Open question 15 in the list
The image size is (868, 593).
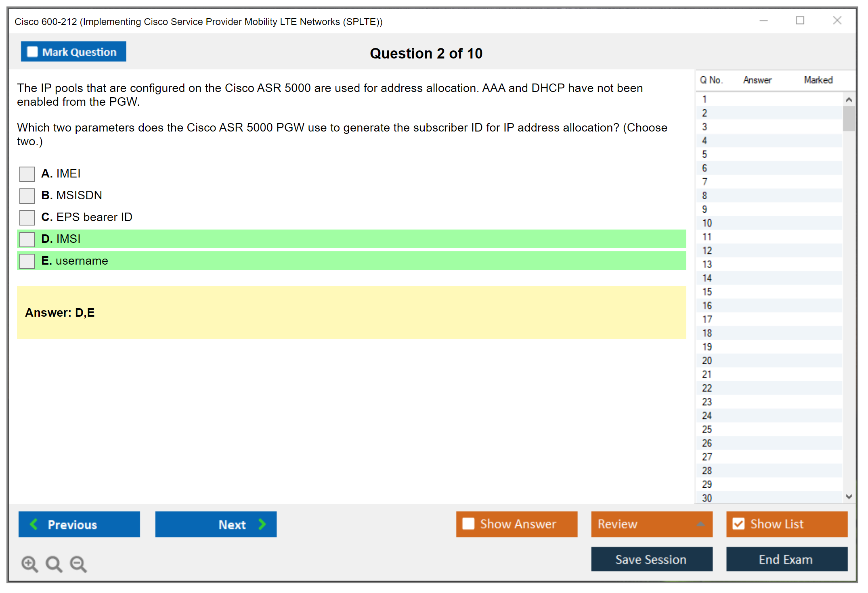click(x=707, y=292)
